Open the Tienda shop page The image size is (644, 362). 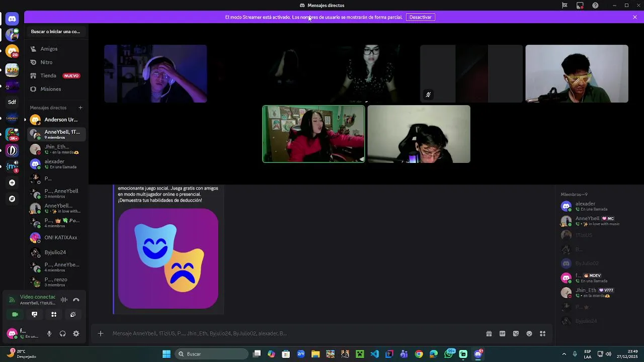[56, 75]
